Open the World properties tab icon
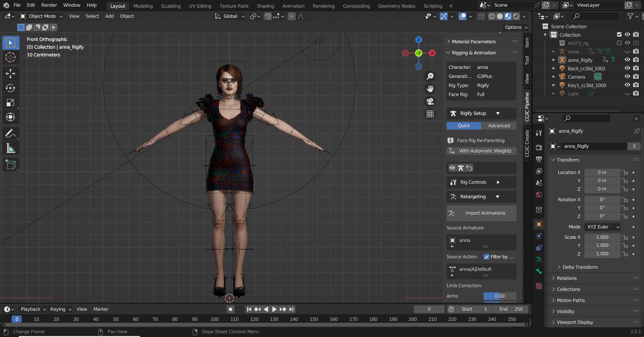This screenshot has width=644, height=337. click(x=539, y=195)
